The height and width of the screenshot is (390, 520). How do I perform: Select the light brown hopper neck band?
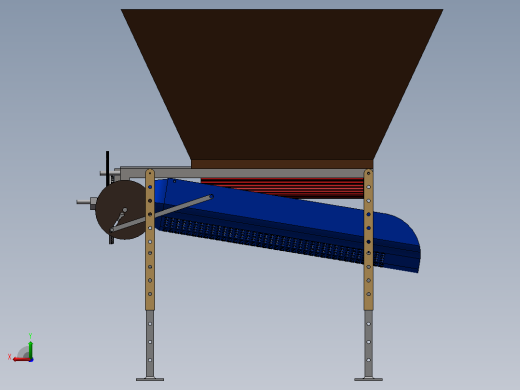[x=282, y=164]
